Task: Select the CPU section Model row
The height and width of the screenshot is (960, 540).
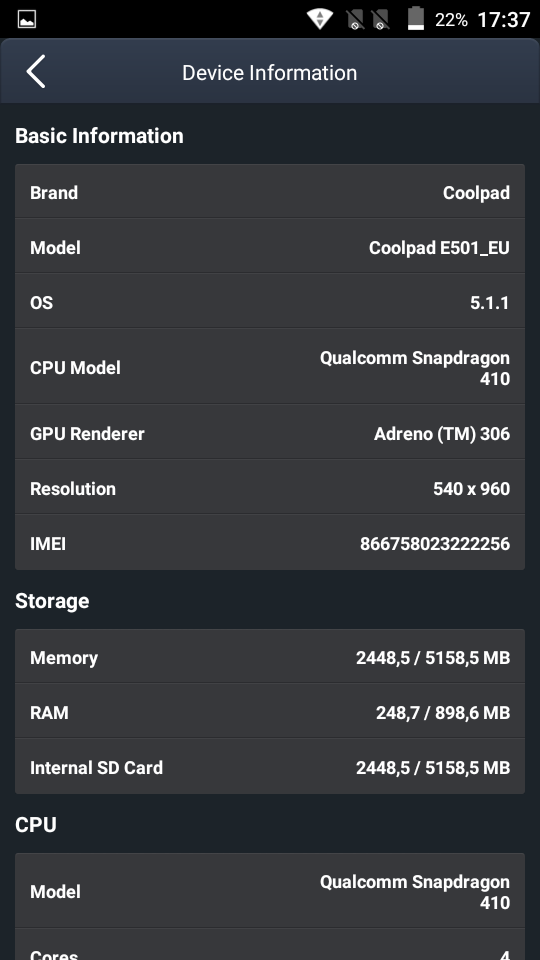Action: coord(270,891)
